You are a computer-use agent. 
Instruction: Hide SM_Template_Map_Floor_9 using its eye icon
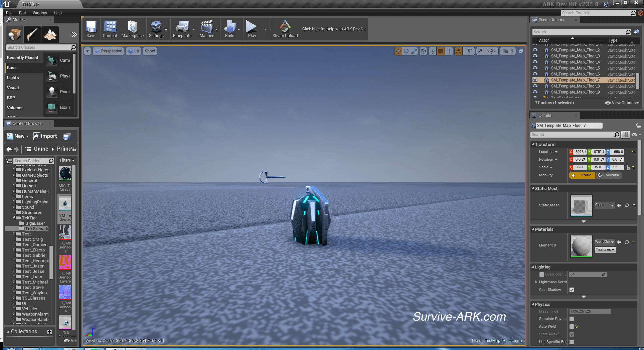click(x=535, y=92)
